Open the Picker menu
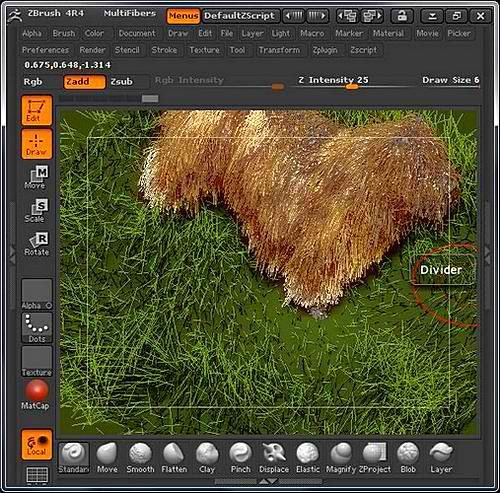This screenshot has height=493, width=500. [x=459, y=33]
